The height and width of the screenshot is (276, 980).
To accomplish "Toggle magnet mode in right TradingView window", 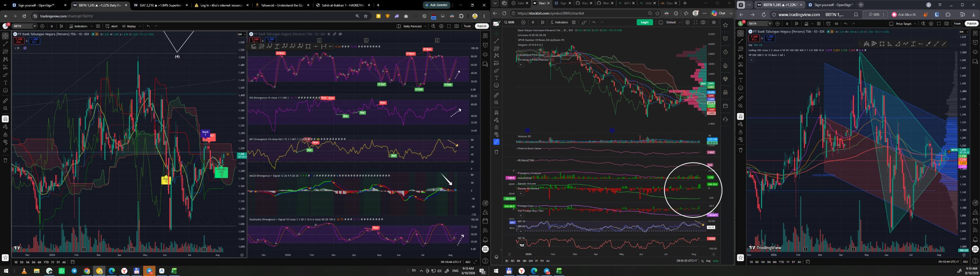I will pos(740,117).
